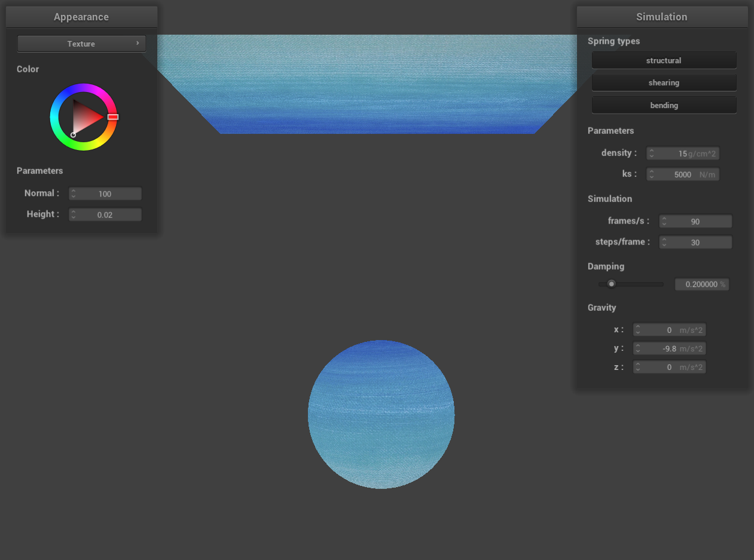This screenshot has width=754, height=560.
Task: Click the ks stepper arrows
Action: (652, 175)
